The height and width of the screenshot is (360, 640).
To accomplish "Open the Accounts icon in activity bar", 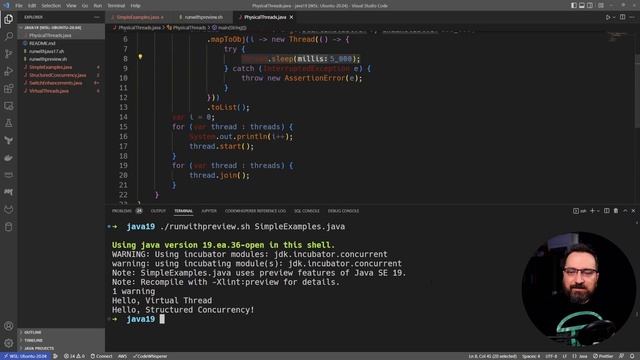I will pos(9,326).
